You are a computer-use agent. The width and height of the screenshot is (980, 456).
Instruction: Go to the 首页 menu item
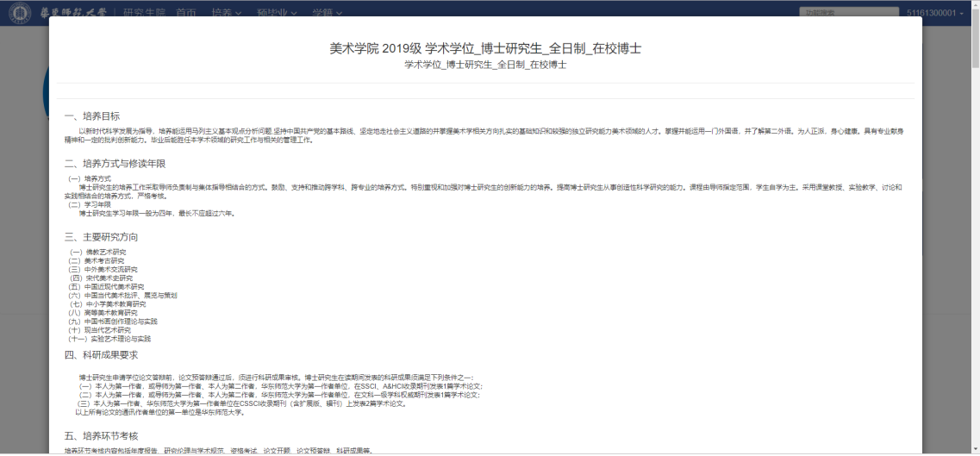coord(185,13)
